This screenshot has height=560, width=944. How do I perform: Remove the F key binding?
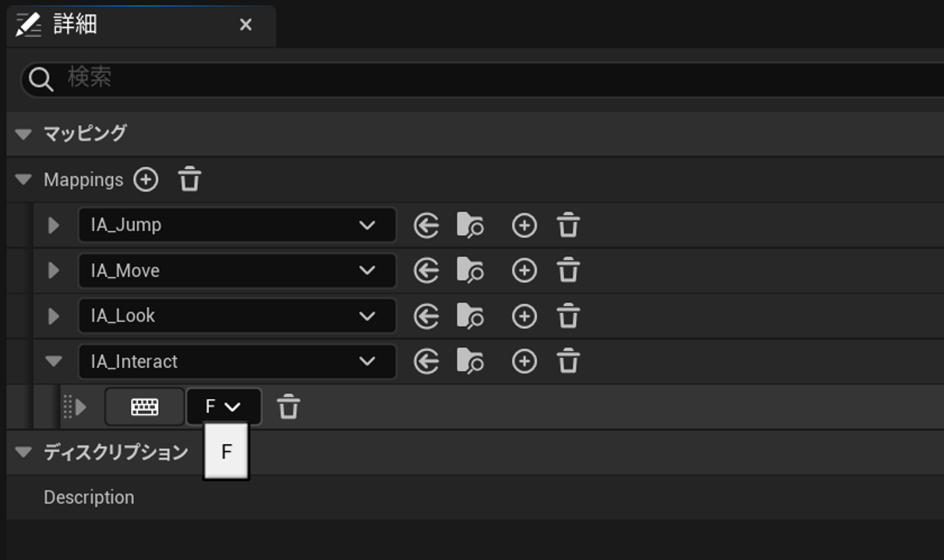point(288,407)
